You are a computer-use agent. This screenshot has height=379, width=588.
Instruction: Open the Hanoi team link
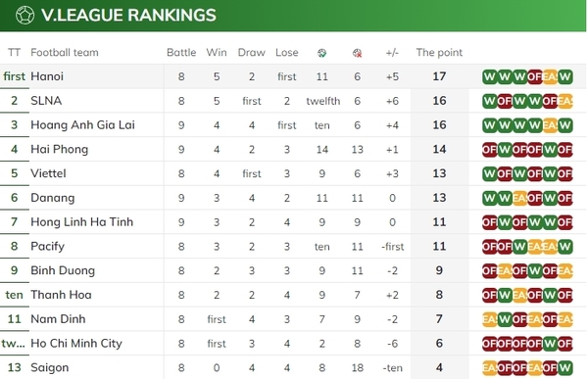[47, 76]
